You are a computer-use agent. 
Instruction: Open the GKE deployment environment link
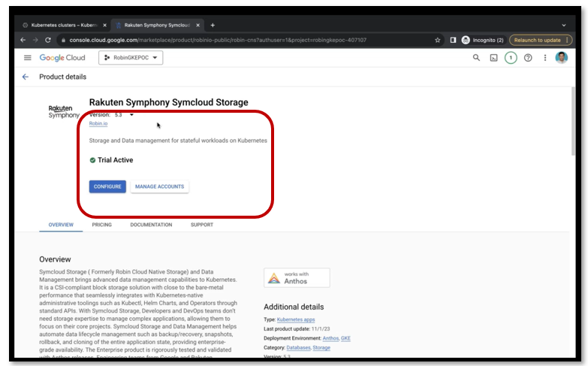click(345, 338)
